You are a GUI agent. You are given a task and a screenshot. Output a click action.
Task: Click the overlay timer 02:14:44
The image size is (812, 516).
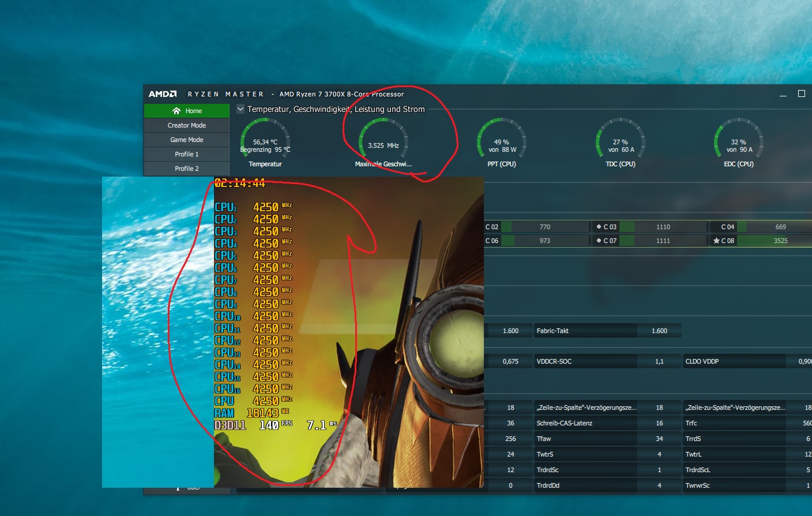(239, 183)
